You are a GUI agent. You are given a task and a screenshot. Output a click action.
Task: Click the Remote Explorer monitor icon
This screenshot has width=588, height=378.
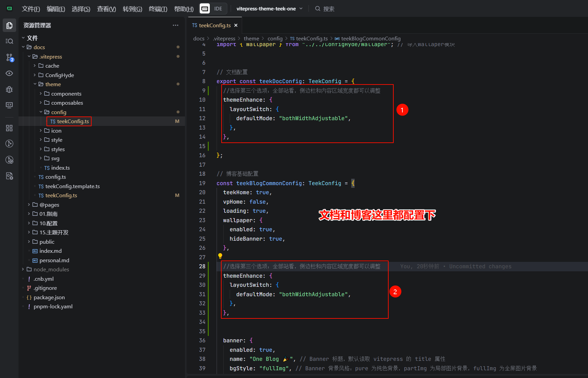point(9,105)
